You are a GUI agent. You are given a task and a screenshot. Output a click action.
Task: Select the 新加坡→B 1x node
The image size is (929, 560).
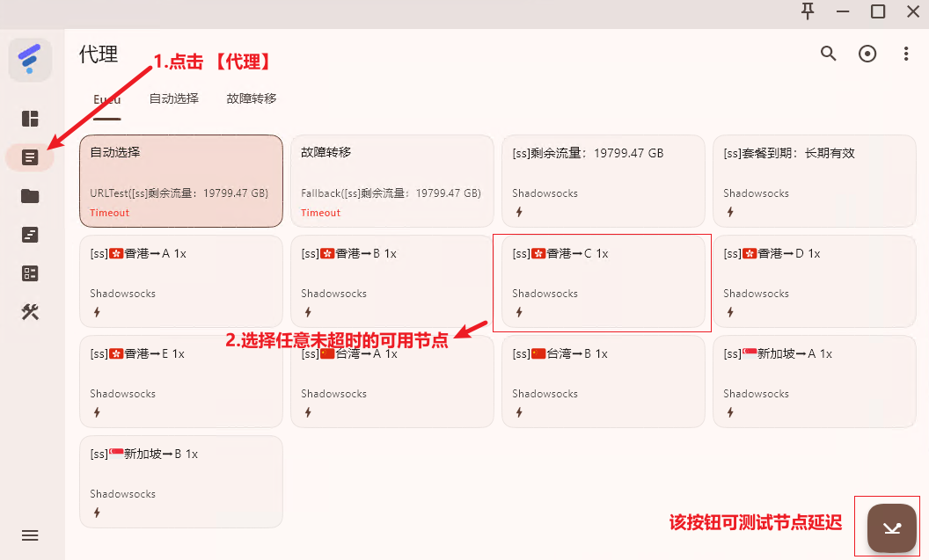(x=181, y=482)
